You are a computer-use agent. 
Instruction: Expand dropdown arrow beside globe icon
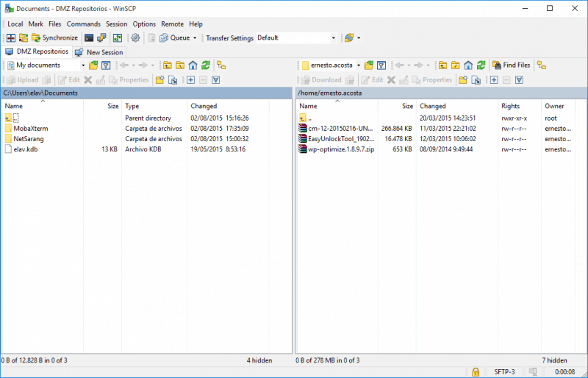coord(359,38)
